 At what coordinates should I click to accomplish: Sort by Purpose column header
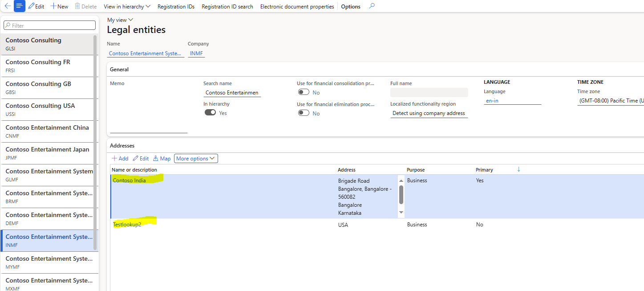(416, 170)
